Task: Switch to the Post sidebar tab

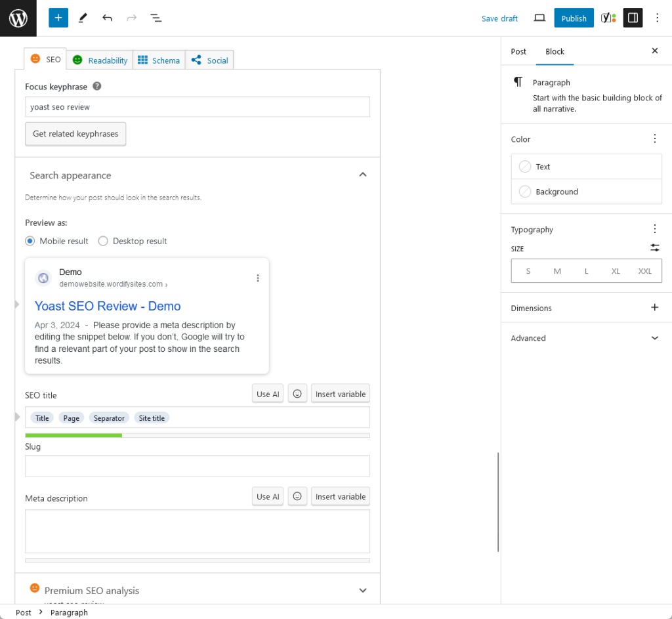Action: 518,51
